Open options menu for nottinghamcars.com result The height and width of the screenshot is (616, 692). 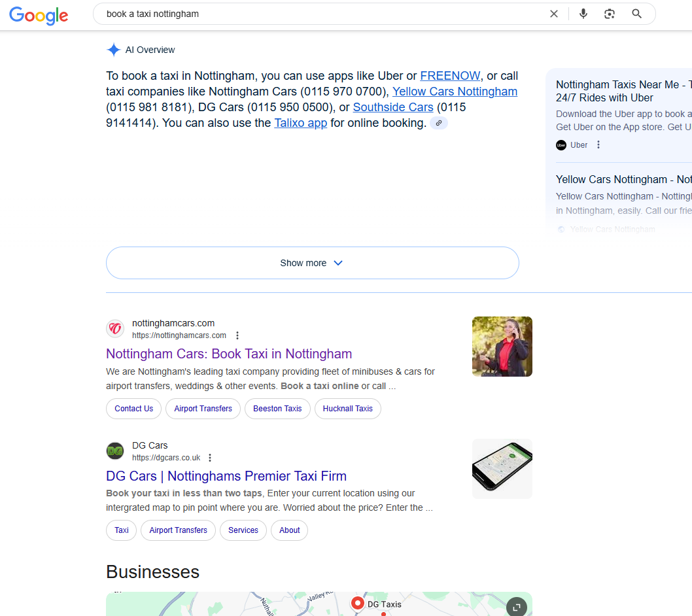point(237,335)
